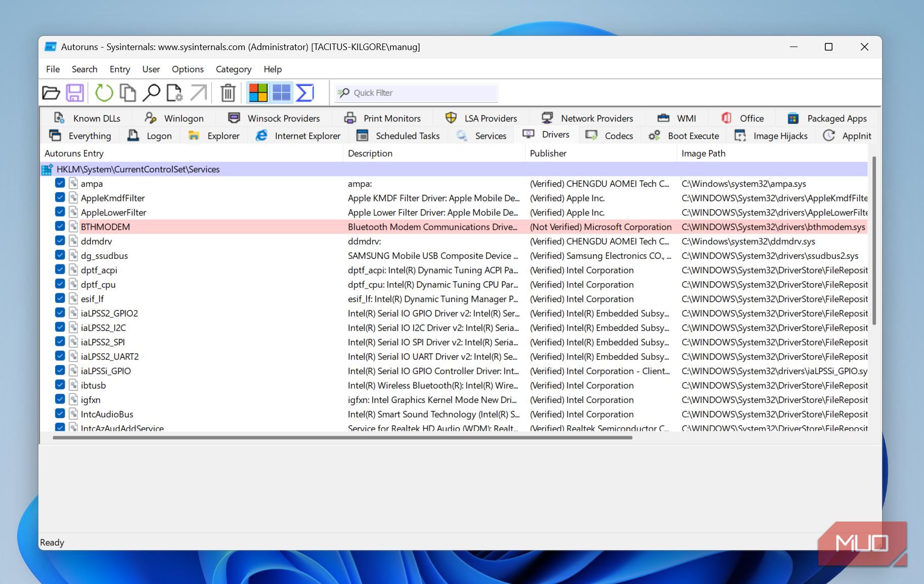
Task: Click the Jump to Entry arrow icon
Action: coord(199,93)
